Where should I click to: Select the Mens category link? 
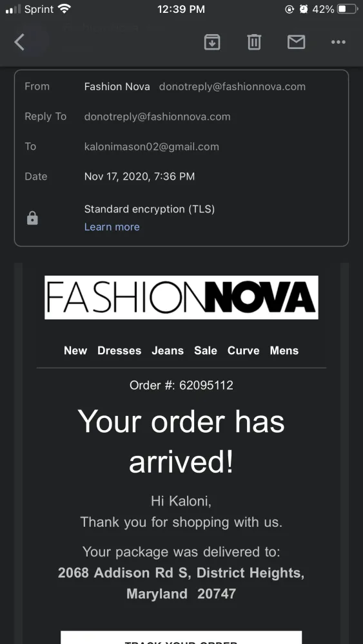point(284,350)
